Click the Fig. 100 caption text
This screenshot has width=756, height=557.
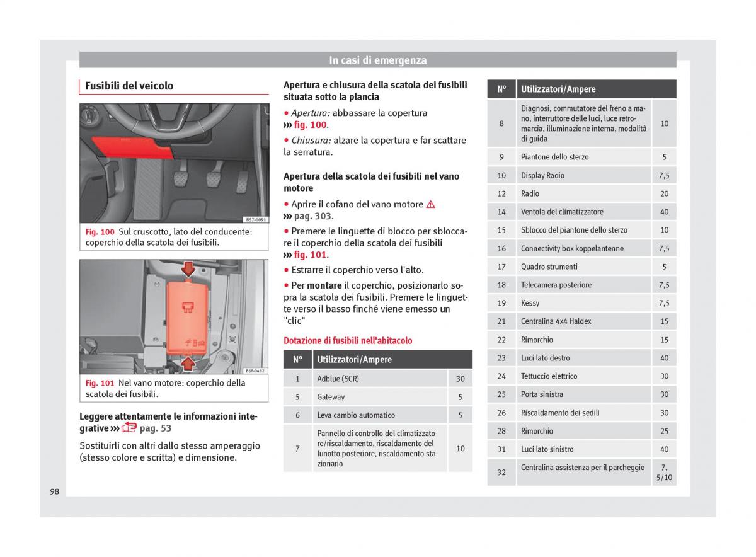click(169, 237)
